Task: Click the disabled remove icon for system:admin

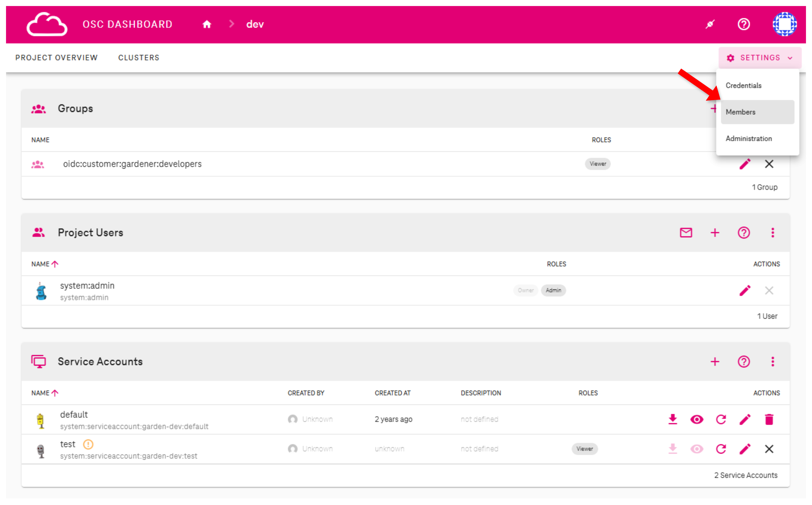Action: click(x=769, y=291)
